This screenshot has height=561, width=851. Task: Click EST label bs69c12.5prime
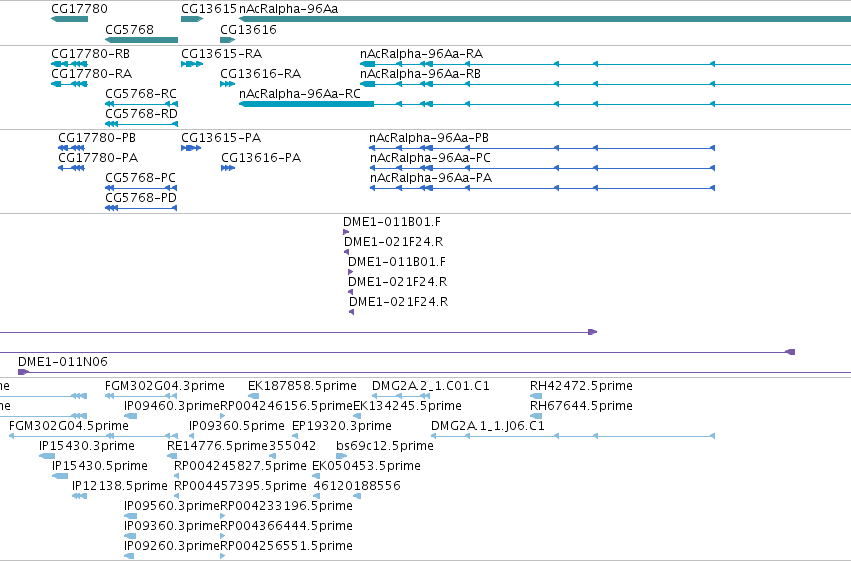click(x=385, y=446)
